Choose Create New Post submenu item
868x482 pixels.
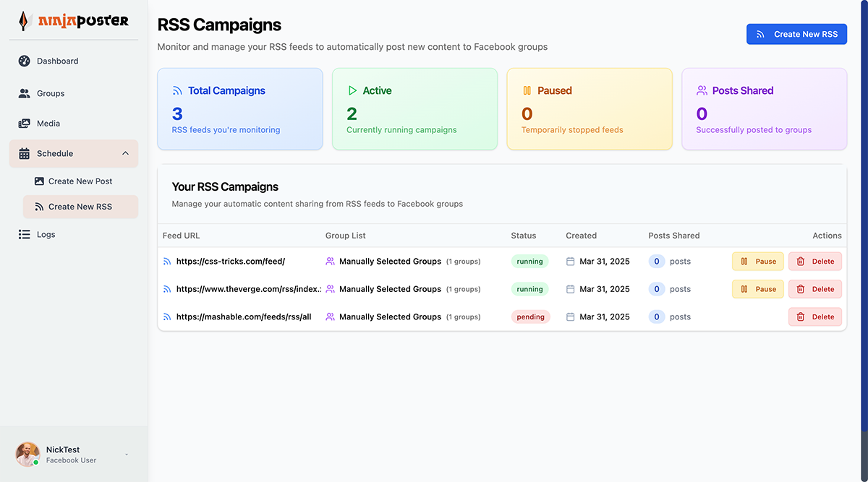pyautogui.click(x=80, y=181)
